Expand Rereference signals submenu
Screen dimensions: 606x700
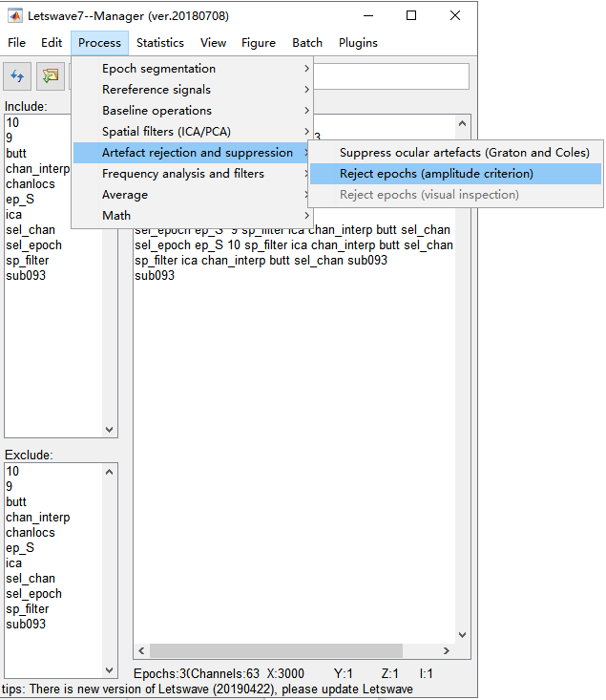193,89
